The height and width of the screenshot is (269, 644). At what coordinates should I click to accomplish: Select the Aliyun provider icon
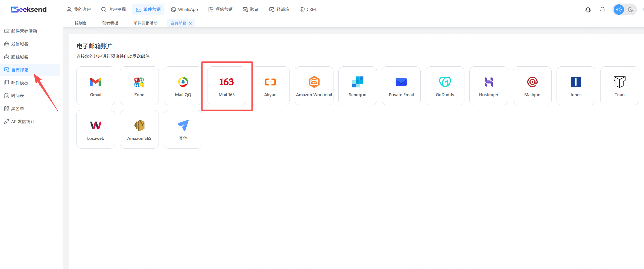[270, 82]
